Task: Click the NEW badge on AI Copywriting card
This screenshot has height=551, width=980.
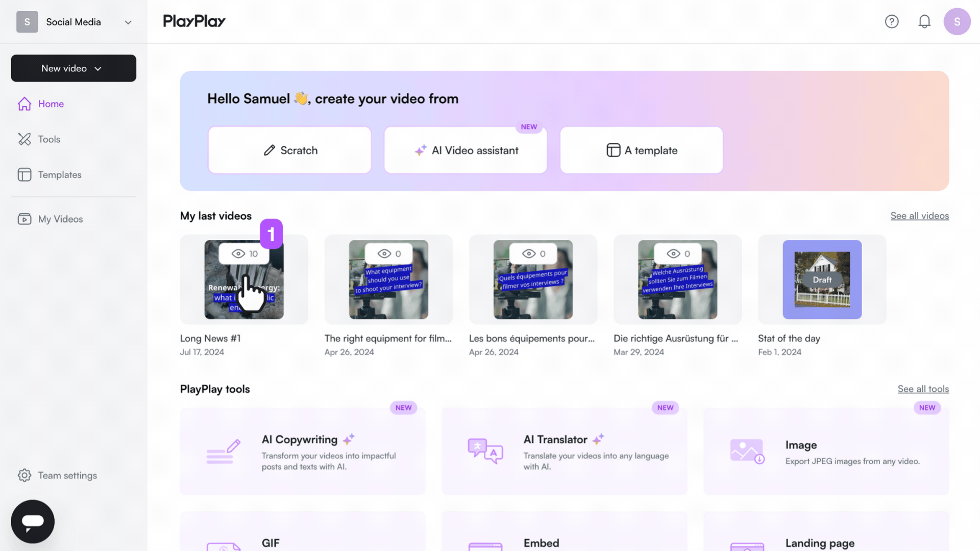Action: pos(403,408)
